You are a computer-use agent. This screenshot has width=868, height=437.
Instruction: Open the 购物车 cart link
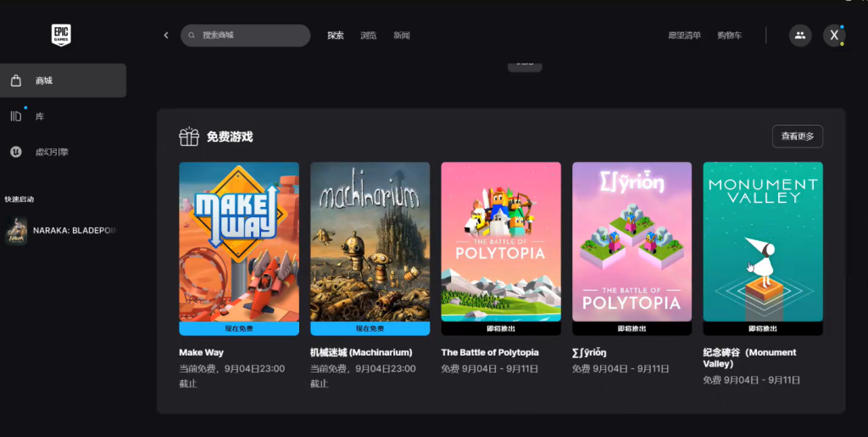(729, 36)
